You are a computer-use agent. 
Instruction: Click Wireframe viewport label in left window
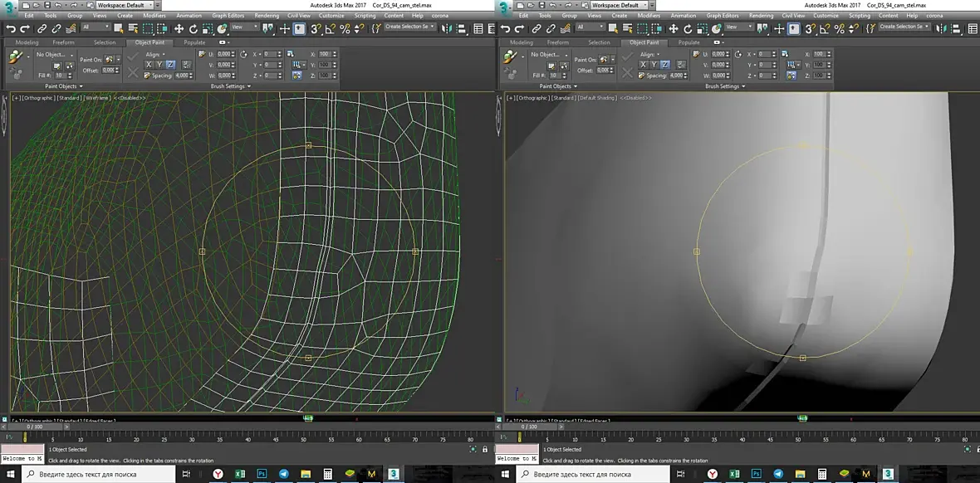point(98,98)
